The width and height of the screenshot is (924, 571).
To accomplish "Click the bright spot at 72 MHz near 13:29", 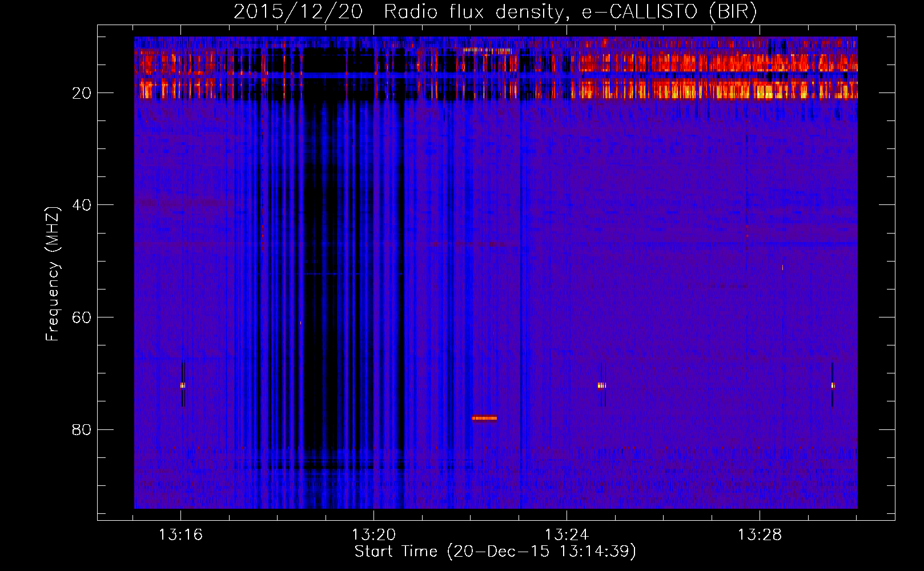I will coord(833,385).
